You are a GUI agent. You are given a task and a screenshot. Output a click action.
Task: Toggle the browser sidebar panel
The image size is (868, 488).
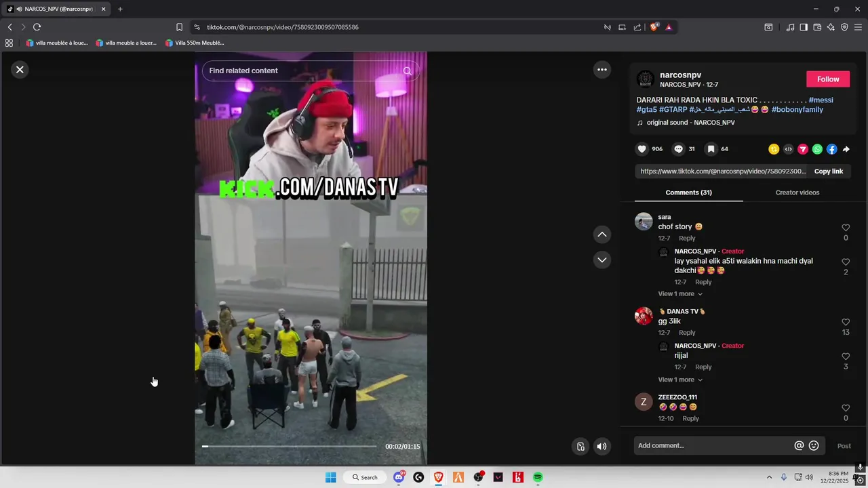(x=804, y=27)
